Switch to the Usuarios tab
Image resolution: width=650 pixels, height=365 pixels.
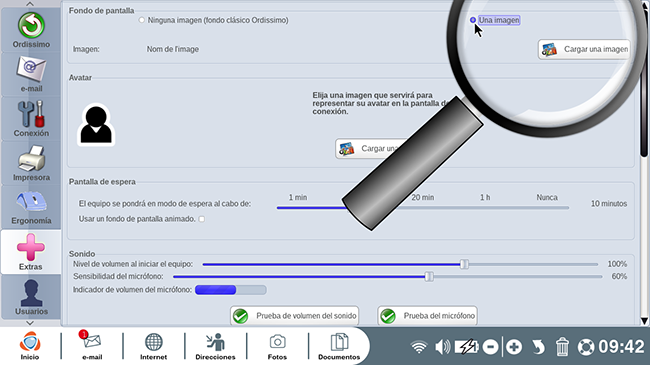pyautogui.click(x=31, y=297)
